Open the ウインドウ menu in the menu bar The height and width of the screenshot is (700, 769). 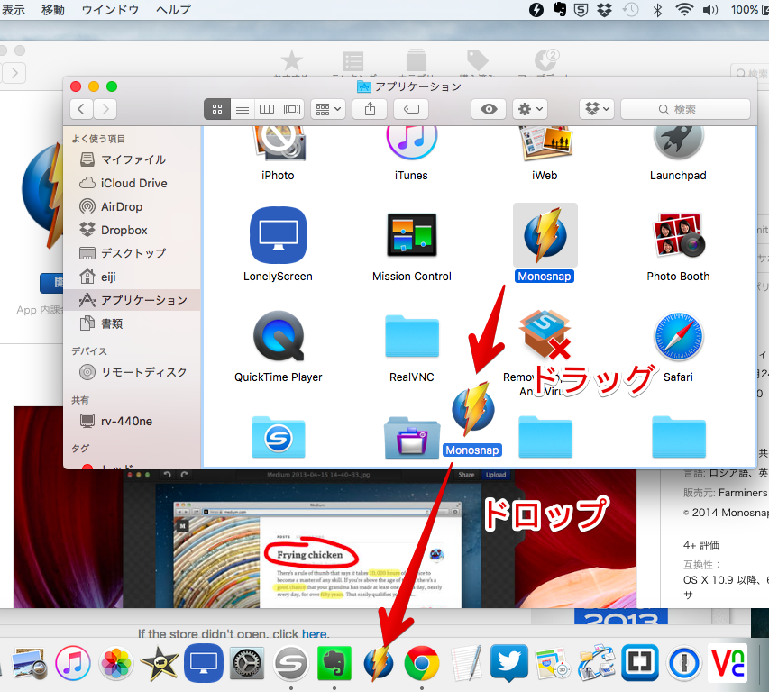point(110,10)
